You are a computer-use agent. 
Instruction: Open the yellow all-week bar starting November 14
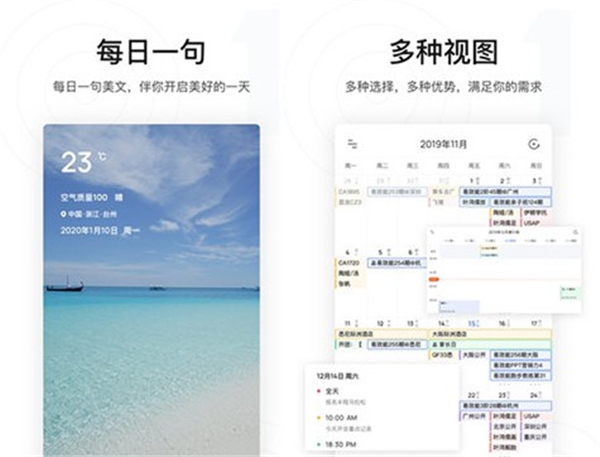pyautogui.click(x=490, y=334)
